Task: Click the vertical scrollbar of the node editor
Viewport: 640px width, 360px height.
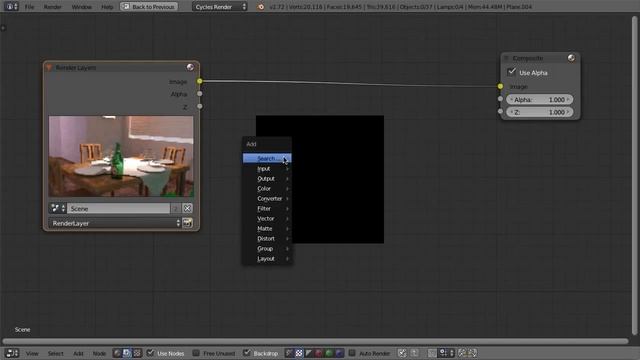Action: click(635, 176)
